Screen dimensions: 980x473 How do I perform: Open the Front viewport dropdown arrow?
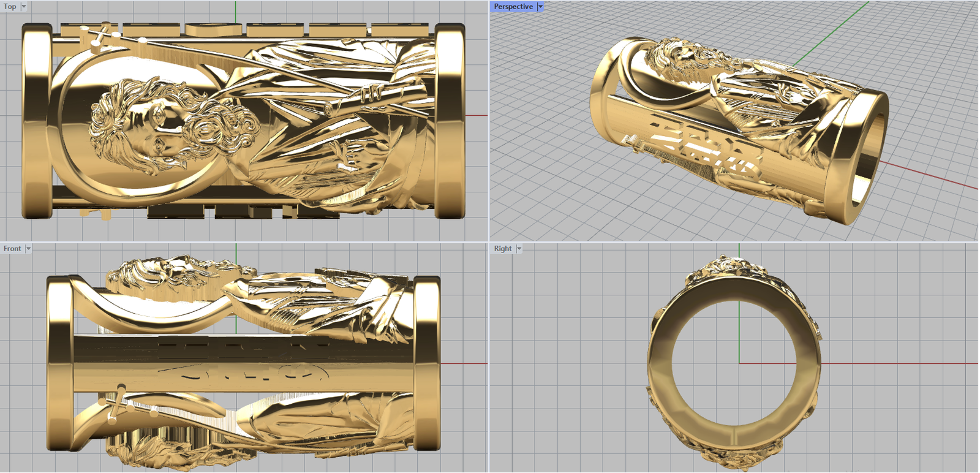pyautogui.click(x=28, y=249)
